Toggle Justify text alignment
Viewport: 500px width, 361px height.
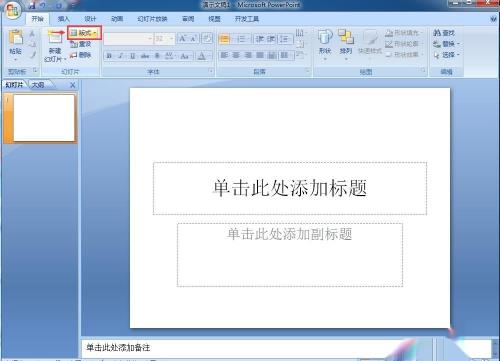[x=260, y=55]
